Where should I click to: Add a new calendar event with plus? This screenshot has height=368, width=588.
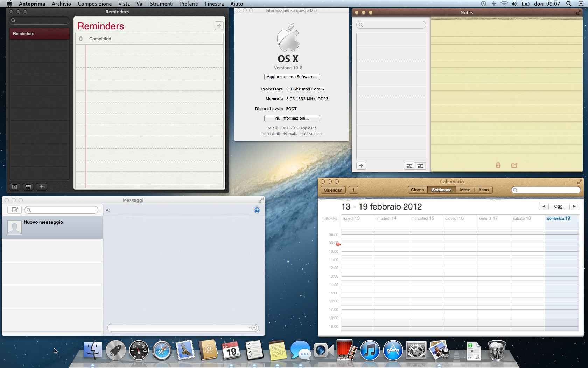[353, 190]
